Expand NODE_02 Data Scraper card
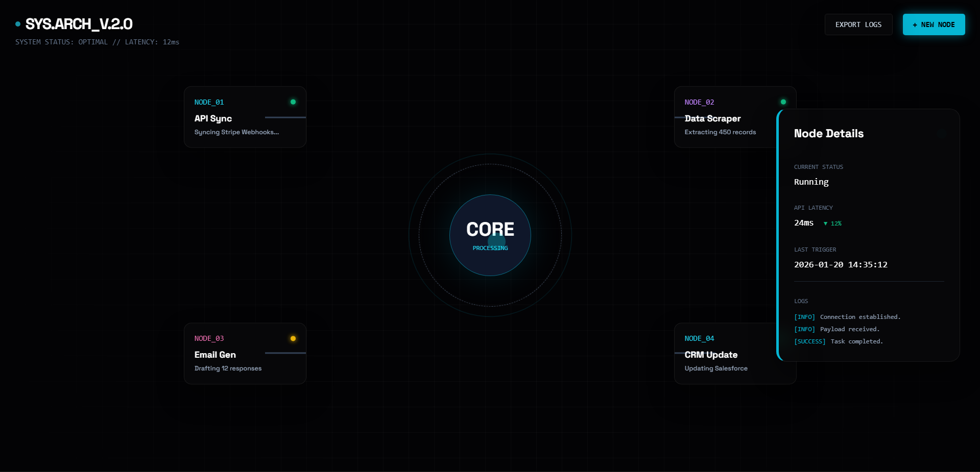Viewport: 980px width, 472px height. coord(725,117)
